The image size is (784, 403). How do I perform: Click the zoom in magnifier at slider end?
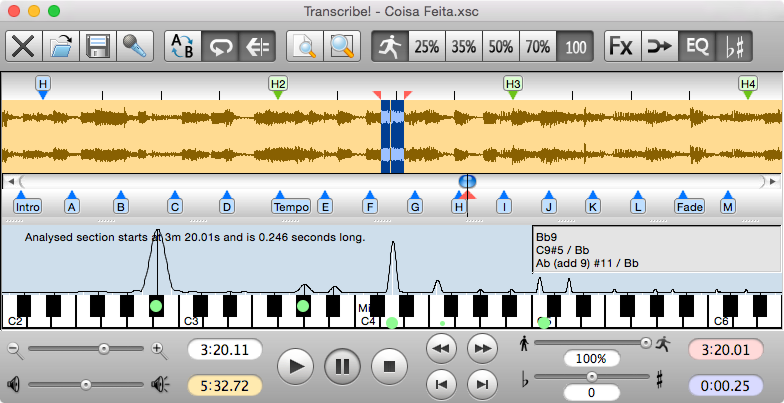158,349
